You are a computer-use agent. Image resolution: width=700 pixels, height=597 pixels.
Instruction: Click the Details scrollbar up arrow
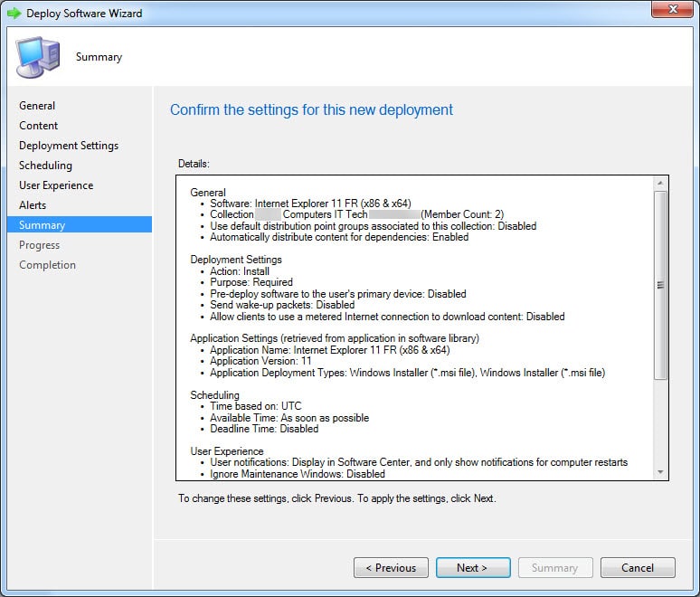click(x=660, y=183)
